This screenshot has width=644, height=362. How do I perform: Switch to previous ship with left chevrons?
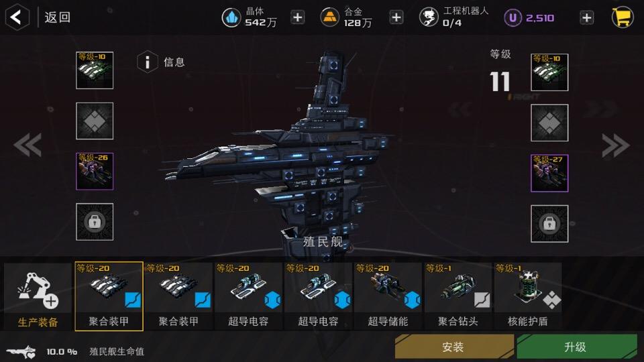click(28, 145)
